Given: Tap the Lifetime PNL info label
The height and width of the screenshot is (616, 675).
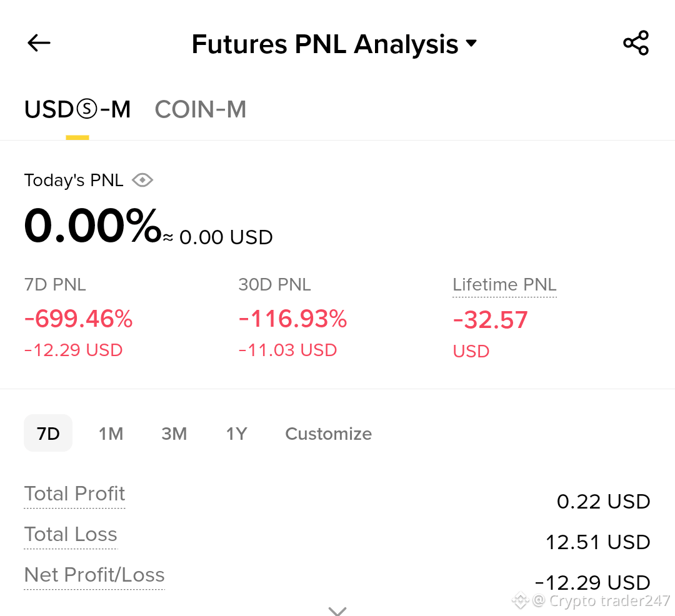Looking at the screenshot, I should click(x=504, y=286).
